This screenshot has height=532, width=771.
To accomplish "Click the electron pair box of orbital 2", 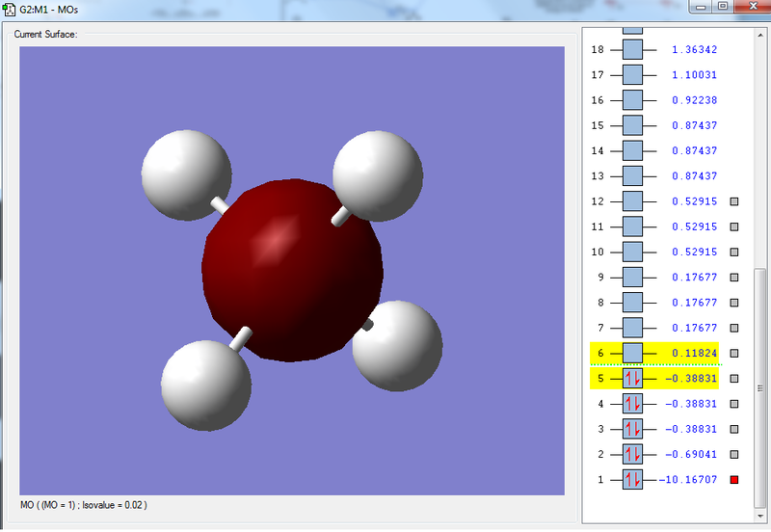I will pyautogui.click(x=633, y=454).
